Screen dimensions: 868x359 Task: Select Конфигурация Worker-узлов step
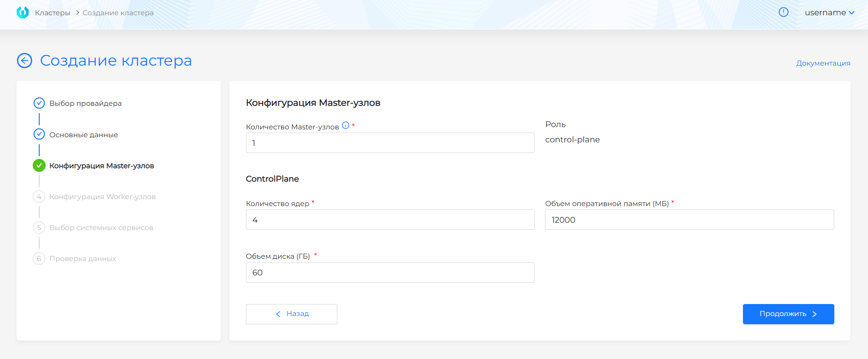tap(102, 197)
